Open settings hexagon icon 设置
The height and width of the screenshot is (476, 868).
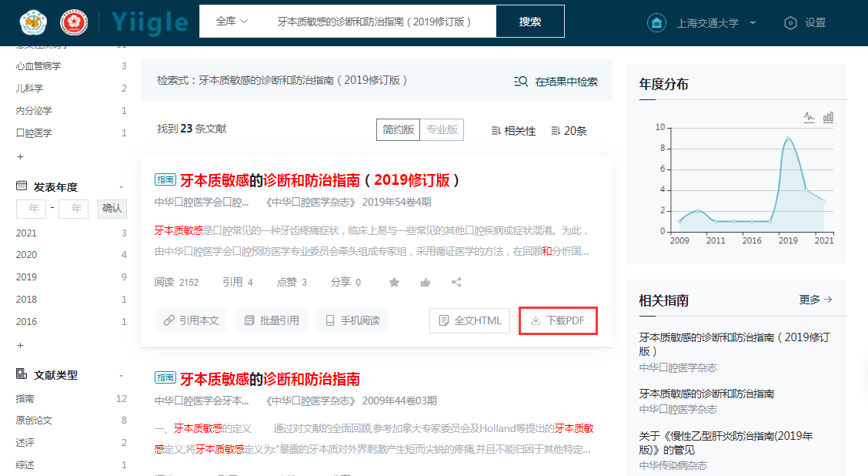click(x=790, y=22)
